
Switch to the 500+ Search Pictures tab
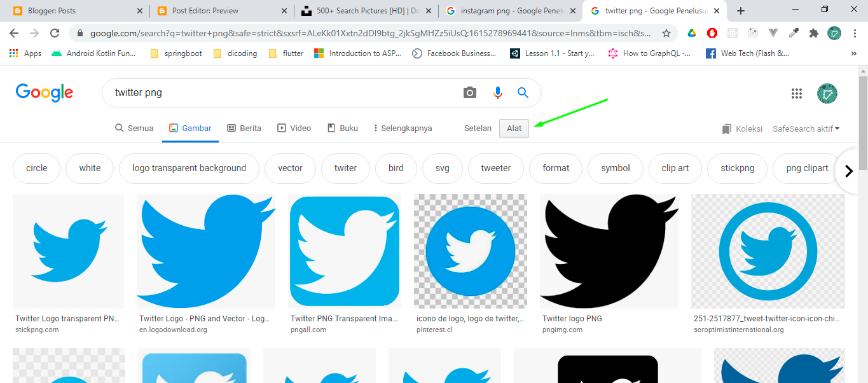point(367,11)
